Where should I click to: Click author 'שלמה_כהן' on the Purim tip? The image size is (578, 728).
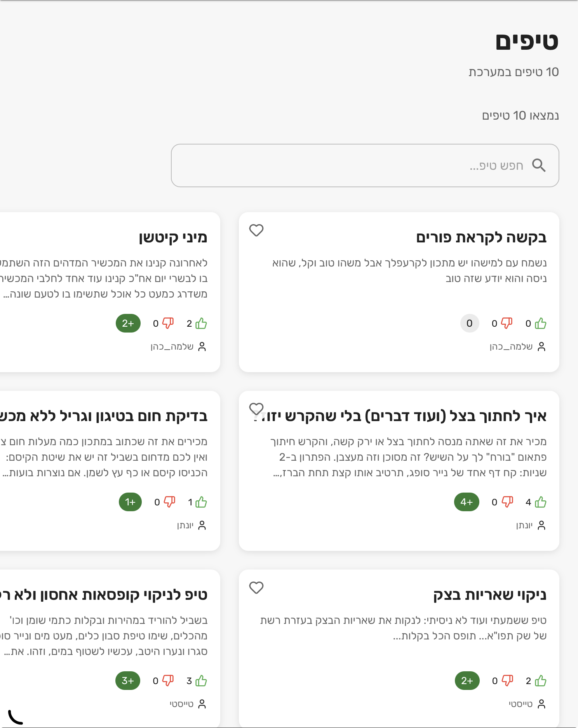tap(511, 347)
